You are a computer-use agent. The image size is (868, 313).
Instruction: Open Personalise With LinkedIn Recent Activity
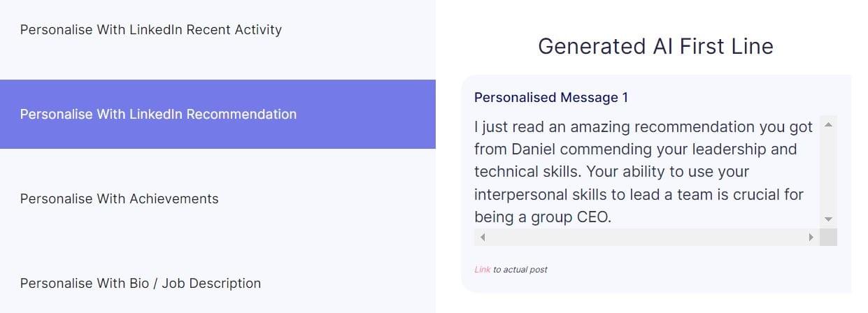[x=151, y=30]
